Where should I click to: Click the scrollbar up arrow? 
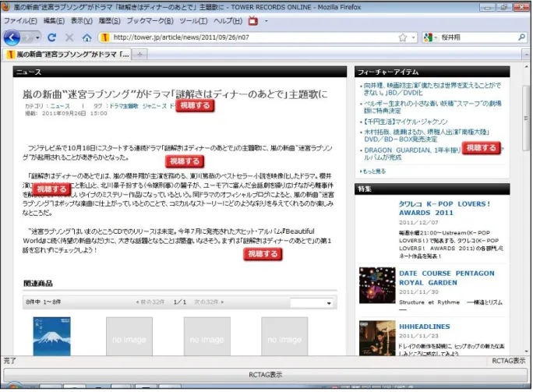click(x=526, y=66)
